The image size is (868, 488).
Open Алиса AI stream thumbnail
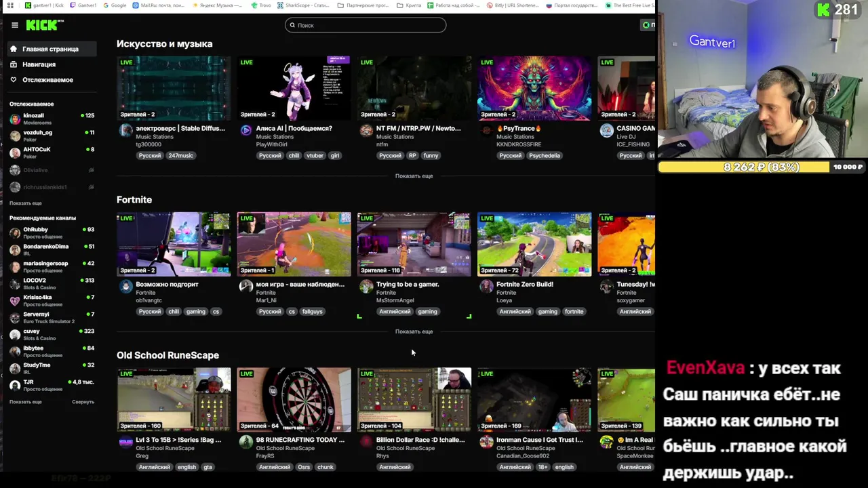(x=294, y=88)
